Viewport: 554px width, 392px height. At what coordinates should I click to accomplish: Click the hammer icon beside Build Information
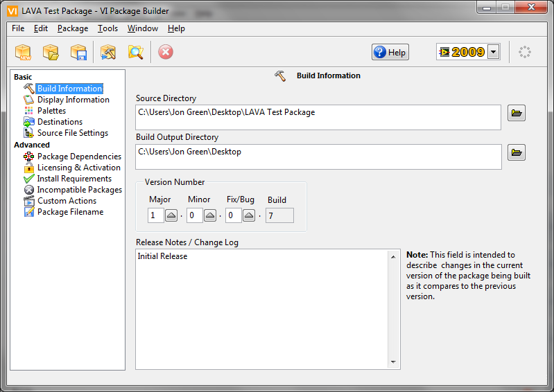(29, 88)
